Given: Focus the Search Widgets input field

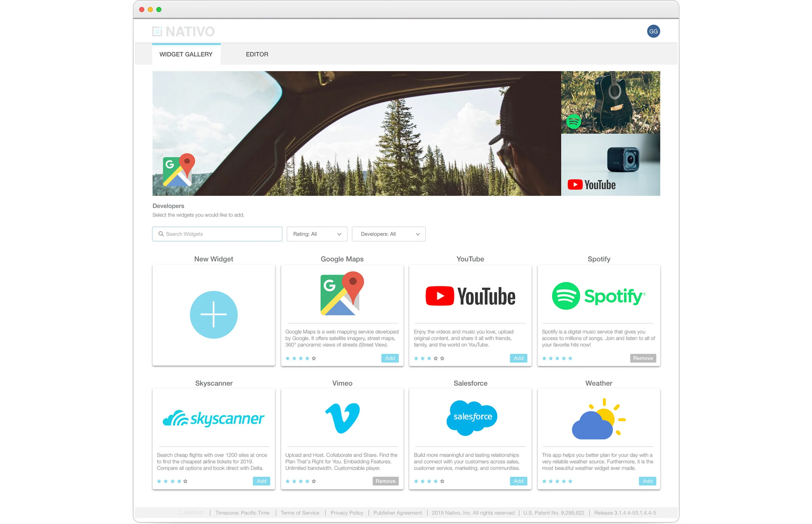Looking at the screenshot, I should pos(217,234).
